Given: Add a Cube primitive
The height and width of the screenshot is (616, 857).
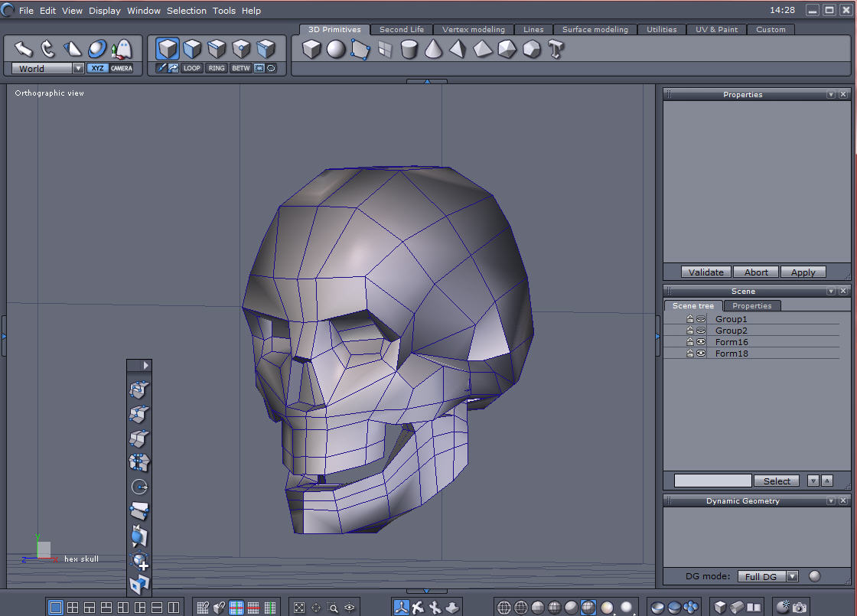Looking at the screenshot, I should pyautogui.click(x=311, y=49).
